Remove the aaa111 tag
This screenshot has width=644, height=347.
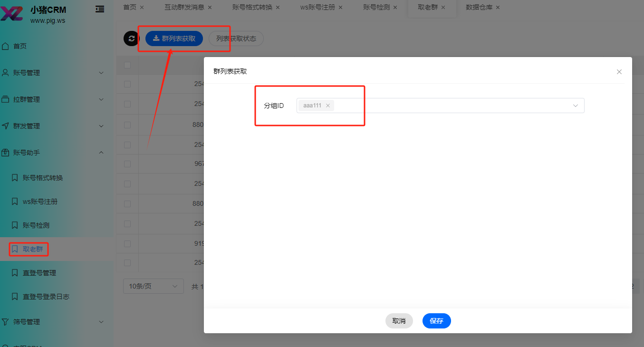click(328, 106)
